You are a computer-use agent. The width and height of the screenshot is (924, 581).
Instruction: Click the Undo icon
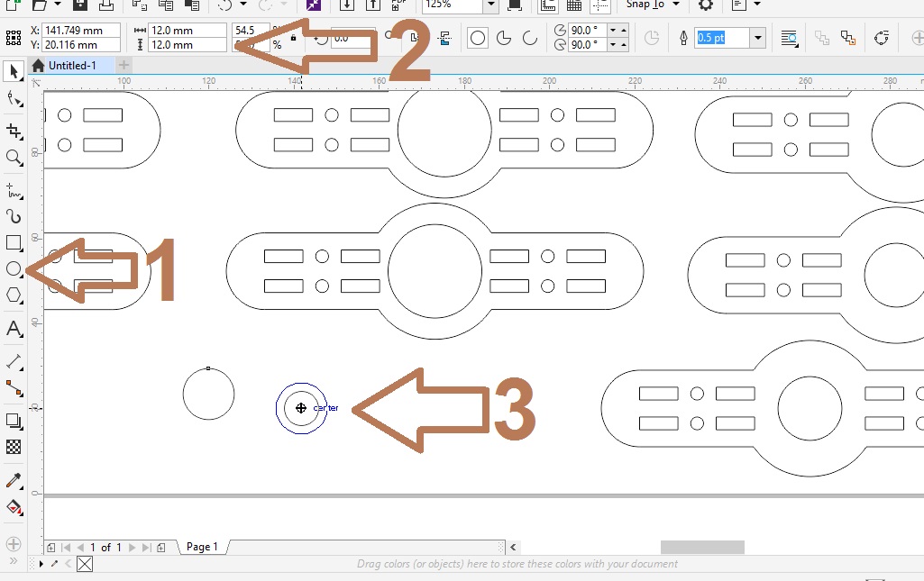224,5
